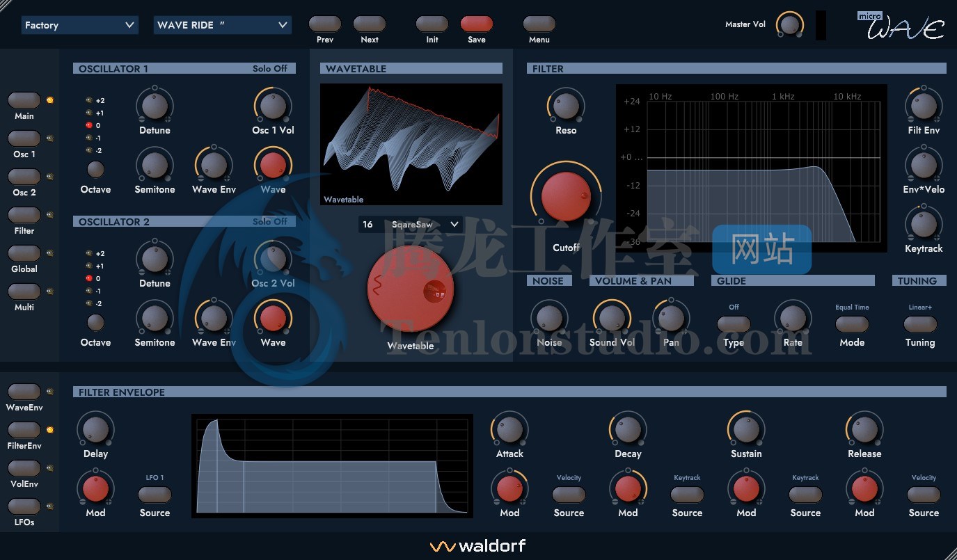The image size is (957, 560).
Task: Toggle Oscillator 2 Solo Off
Action: pyautogui.click(x=270, y=221)
